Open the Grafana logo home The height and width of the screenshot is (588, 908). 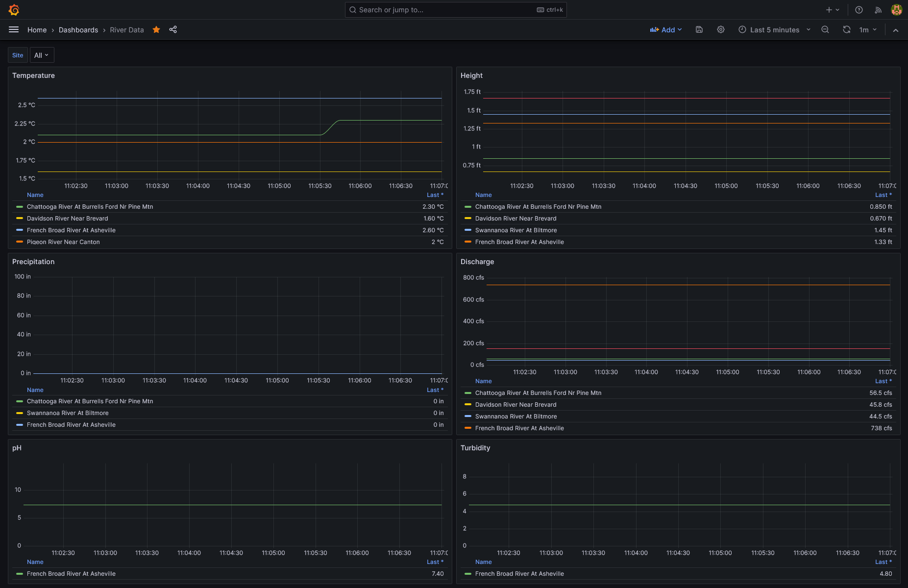point(14,10)
